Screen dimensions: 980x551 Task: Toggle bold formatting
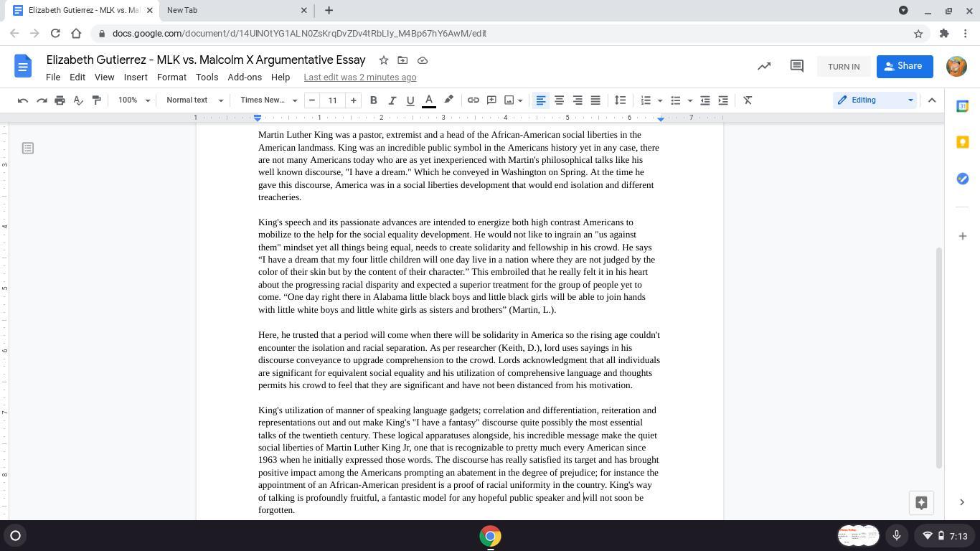click(374, 100)
